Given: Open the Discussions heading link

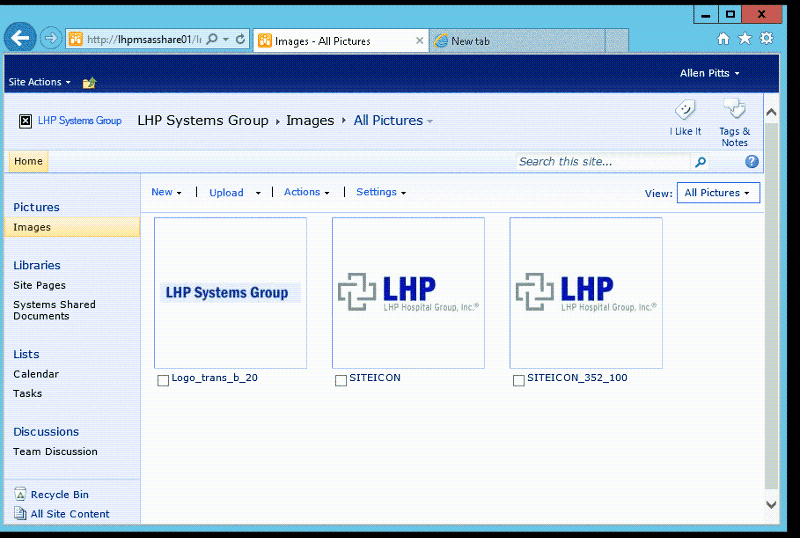Looking at the screenshot, I should click(46, 432).
